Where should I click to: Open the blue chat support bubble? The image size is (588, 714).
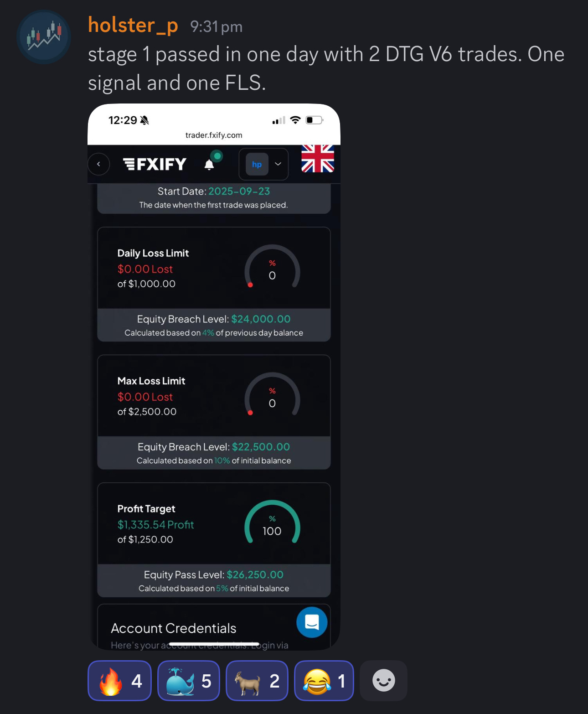coord(312,622)
